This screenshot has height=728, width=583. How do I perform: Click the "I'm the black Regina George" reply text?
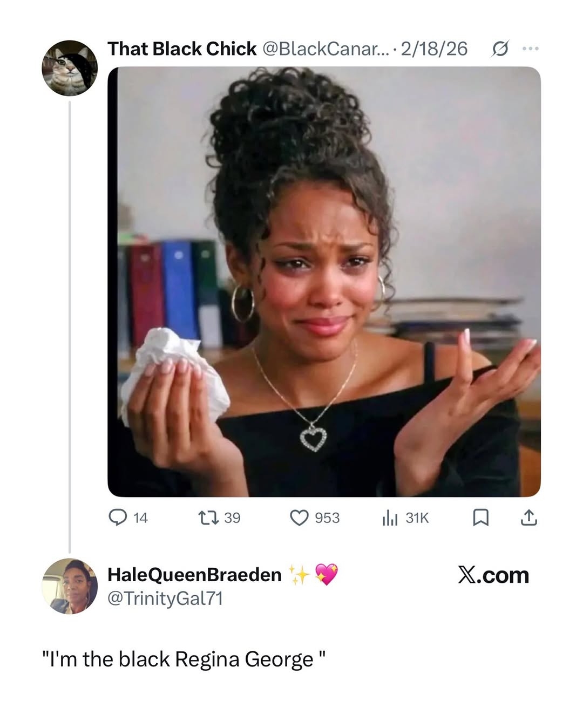coord(185,659)
